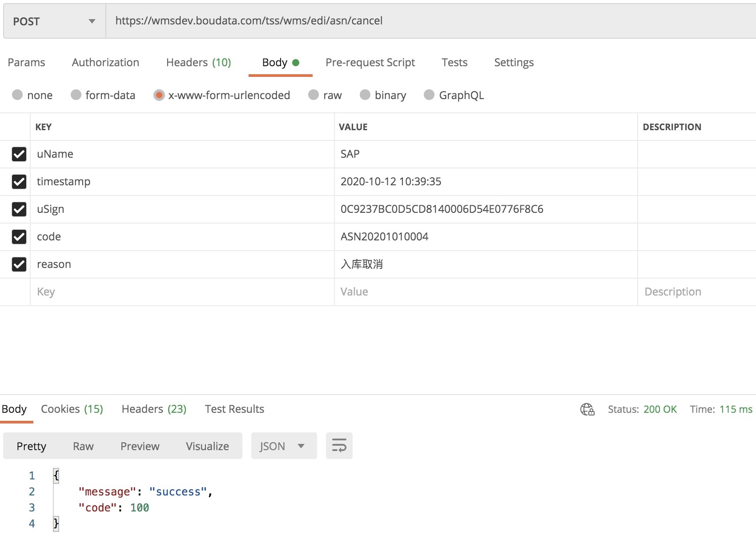
Task: Select the raw body type radio button
Action: [x=314, y=95]
